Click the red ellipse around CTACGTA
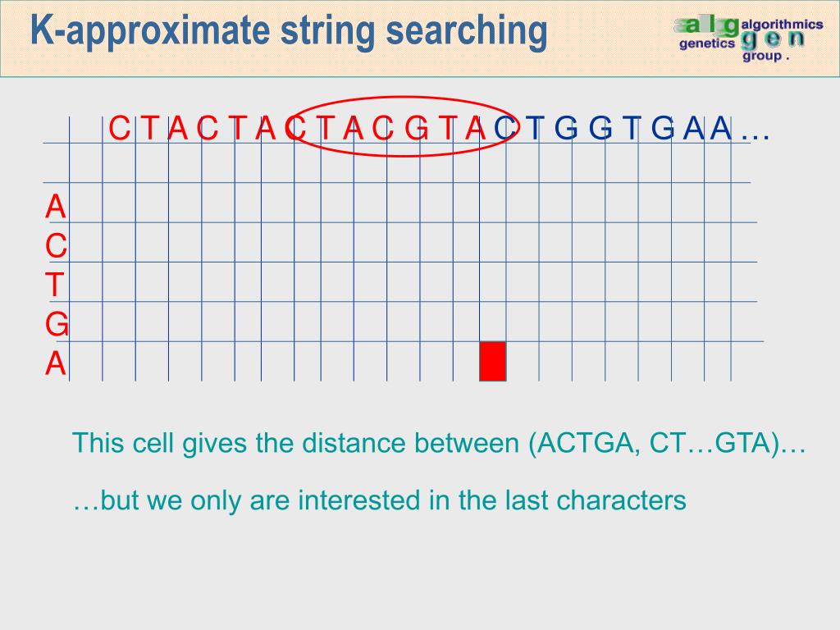This screenshot has height=630, width=840. tap(402, 127)
